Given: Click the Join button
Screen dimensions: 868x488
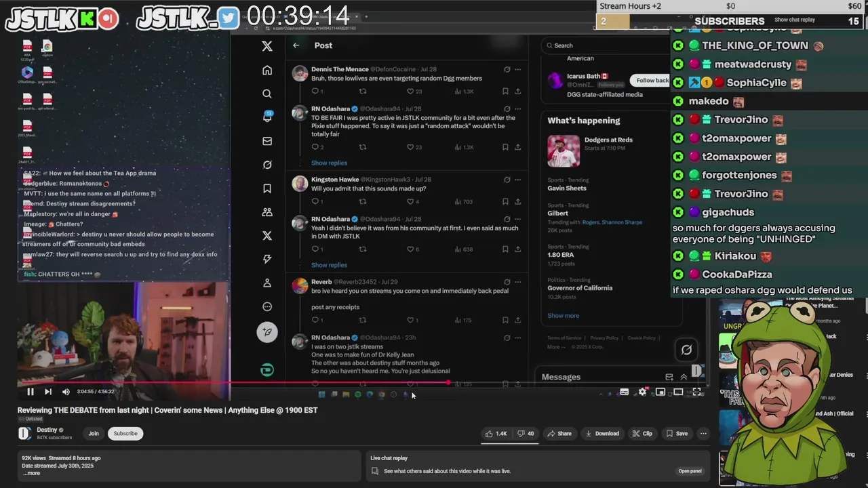Looking at the screenshot, I should [x=94, y=434].
